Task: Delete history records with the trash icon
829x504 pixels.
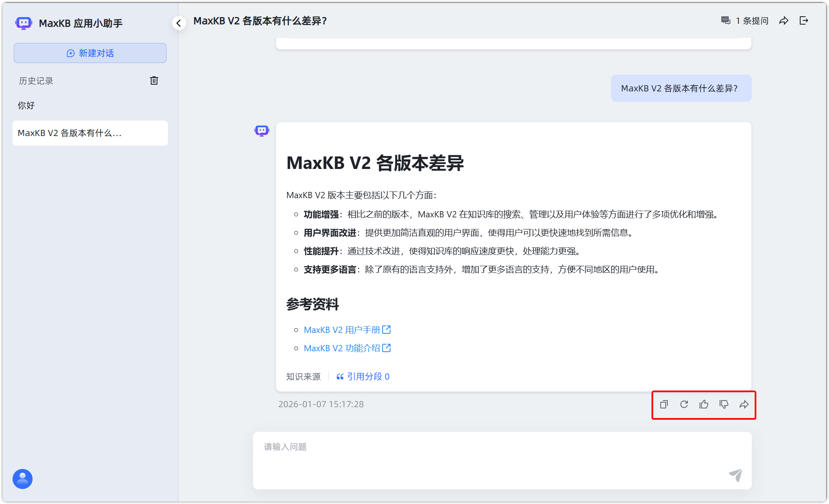Action: pos(154,81)
